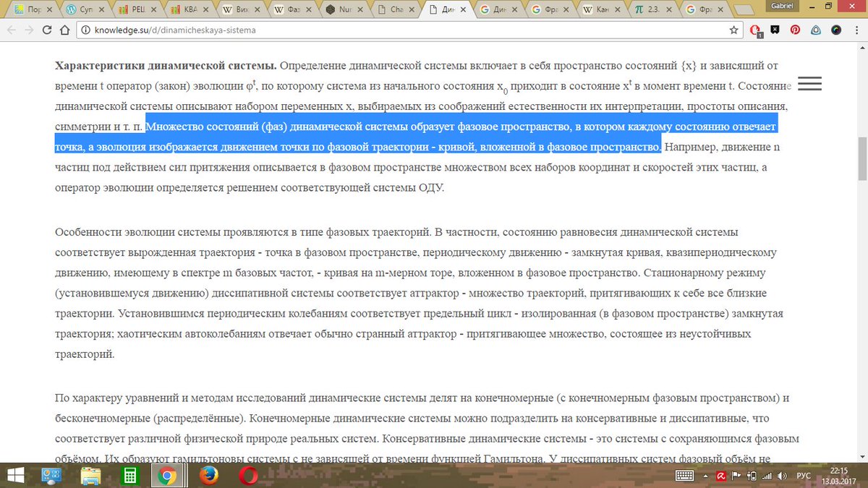Open the red Opera-style extension with badge 1
The height and width of the screenshot is (488, 868).
pos(756,30)
